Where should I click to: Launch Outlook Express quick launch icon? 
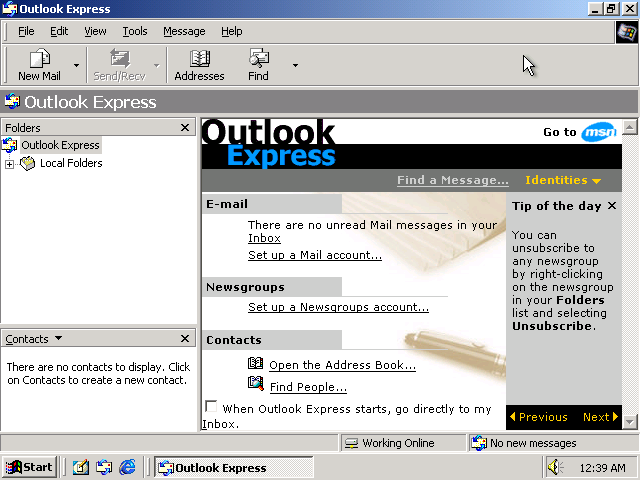coord(104,467)
